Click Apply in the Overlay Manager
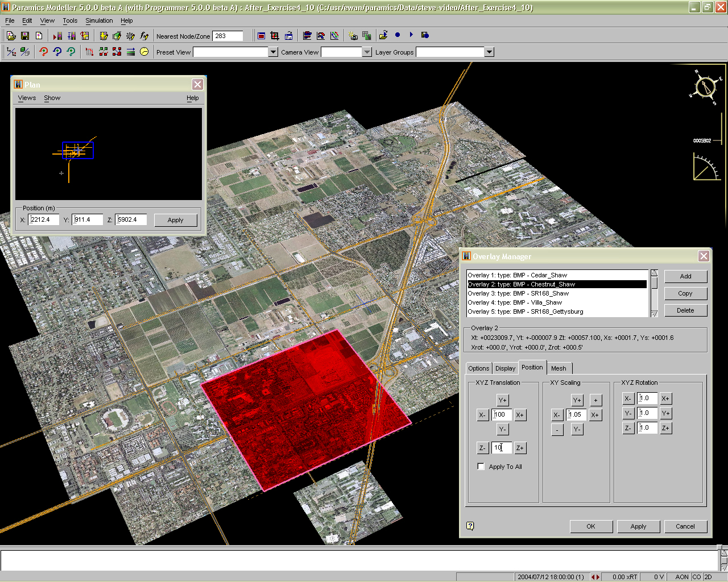The width and height of the screenshot is (728, 582). (638, 526)
